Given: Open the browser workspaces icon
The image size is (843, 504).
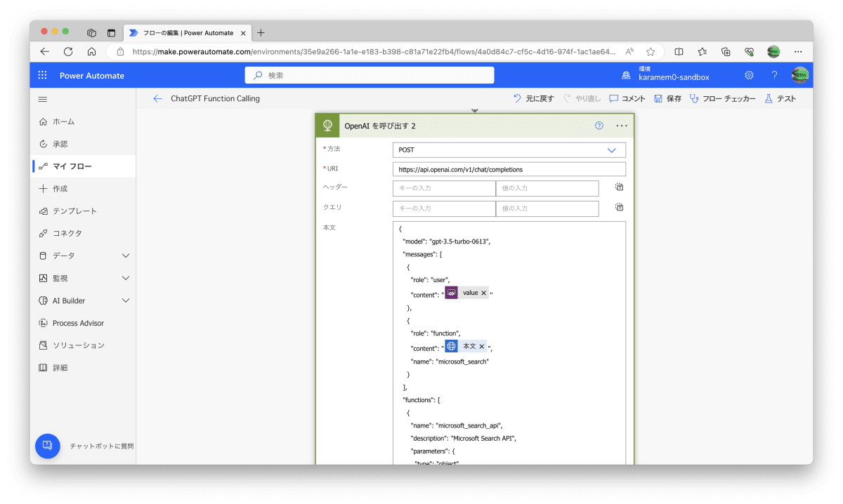Looking at the screenshot, I should click(91, 32).
